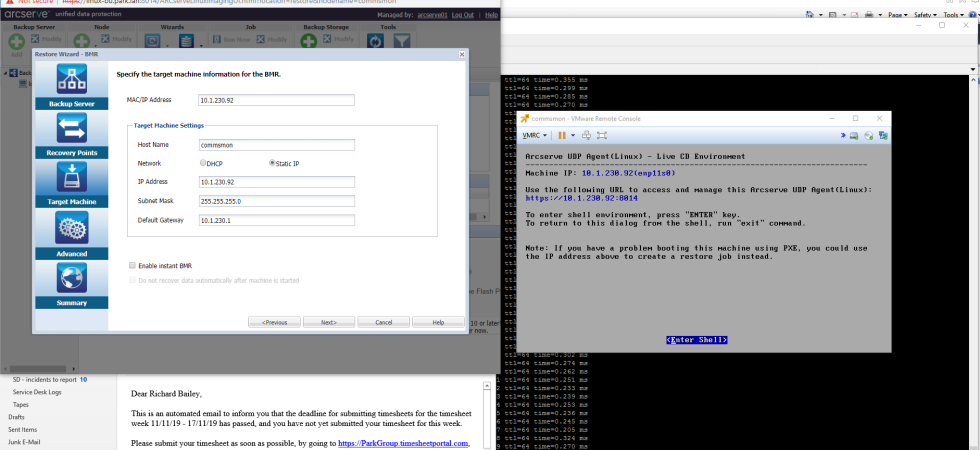Open the VMRC dropdown menu
Viewport: 980px width, 450px height.
pos(535,135)
